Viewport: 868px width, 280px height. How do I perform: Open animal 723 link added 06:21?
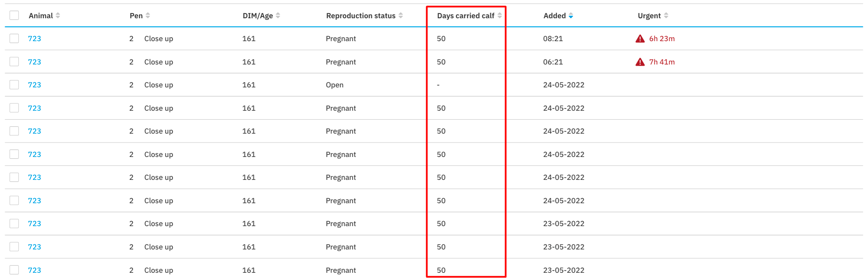(x=35, y=62)
